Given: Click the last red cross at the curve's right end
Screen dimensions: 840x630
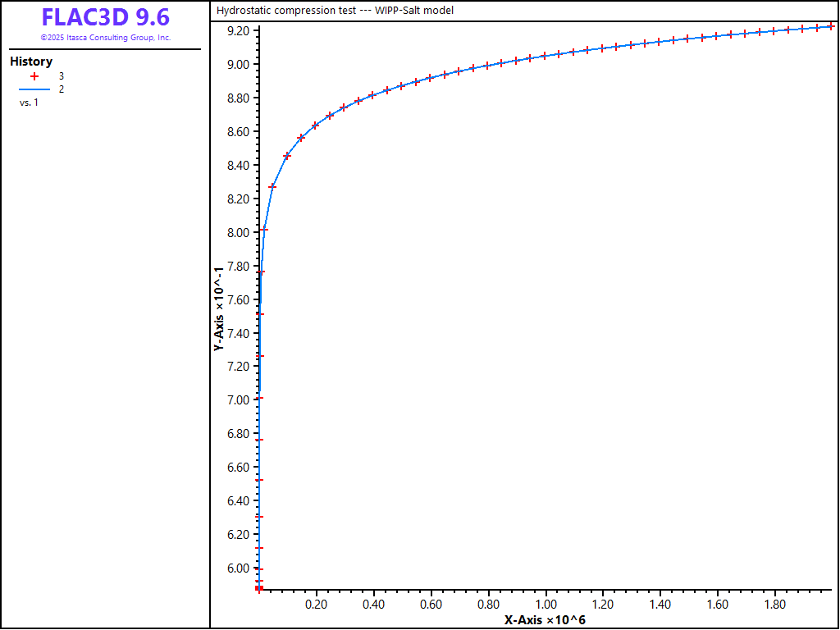Looking at the screenshot, I should click(x=831, y=26).
